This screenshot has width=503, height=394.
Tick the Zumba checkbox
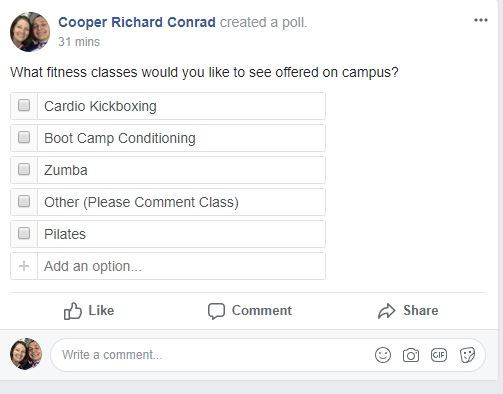point(24,169)
